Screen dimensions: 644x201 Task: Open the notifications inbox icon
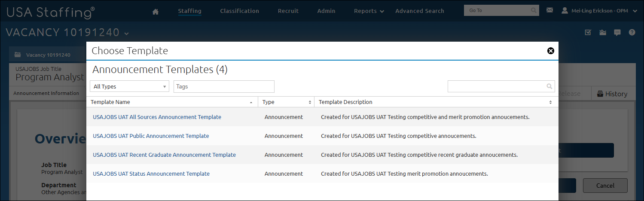click(x=603, y=32)
